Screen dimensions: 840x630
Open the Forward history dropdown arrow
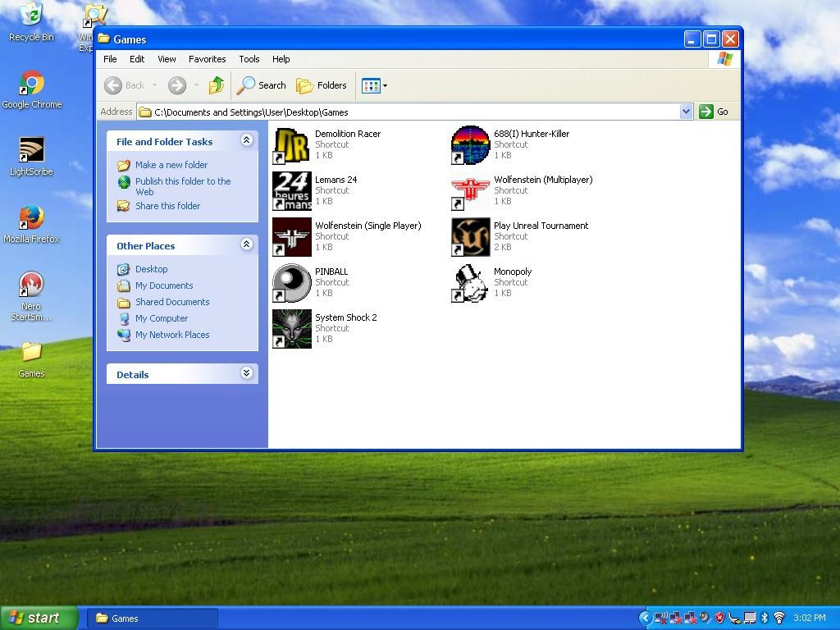196,85
